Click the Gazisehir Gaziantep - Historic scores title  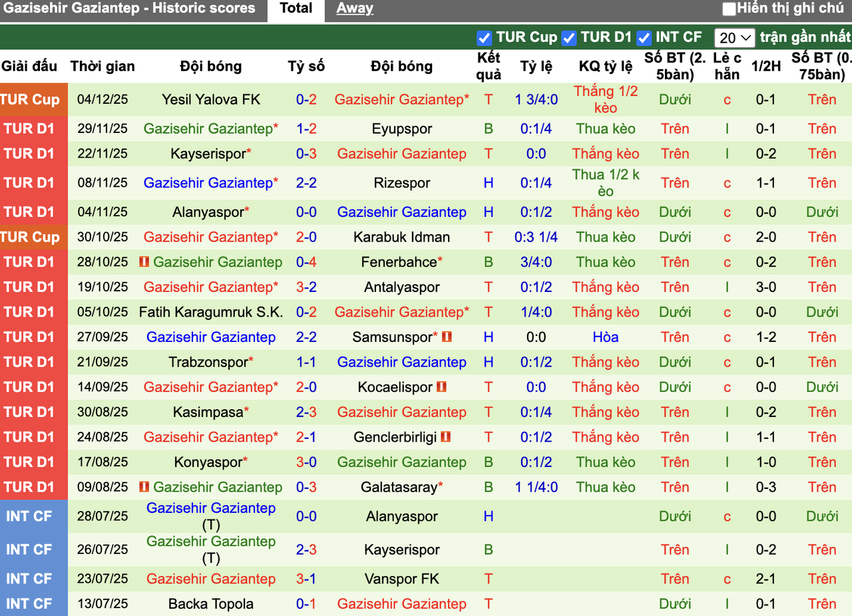point(129,9)
